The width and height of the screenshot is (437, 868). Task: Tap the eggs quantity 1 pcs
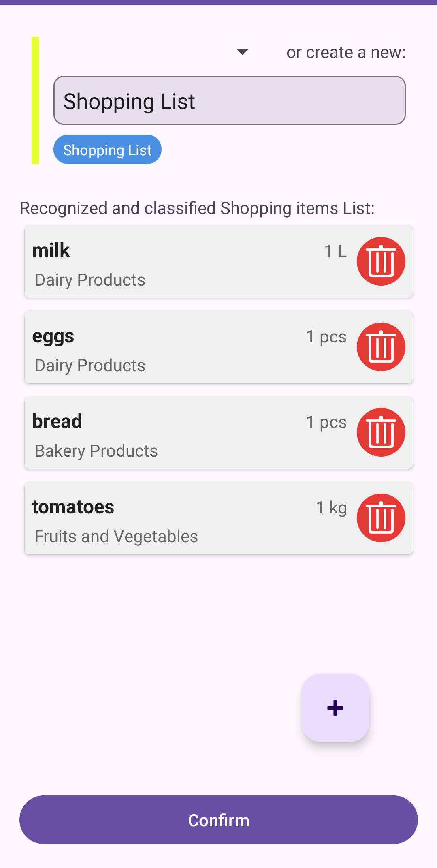326,337
